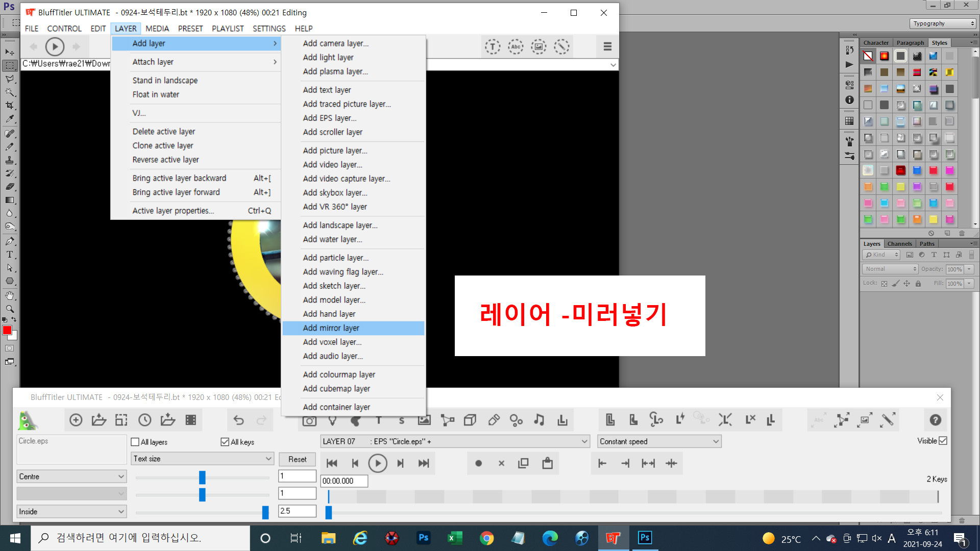Image resolution: width=980 pixels, height=551 pixels.
Task: Toggle the Visible checkbox
Action: 943,441
